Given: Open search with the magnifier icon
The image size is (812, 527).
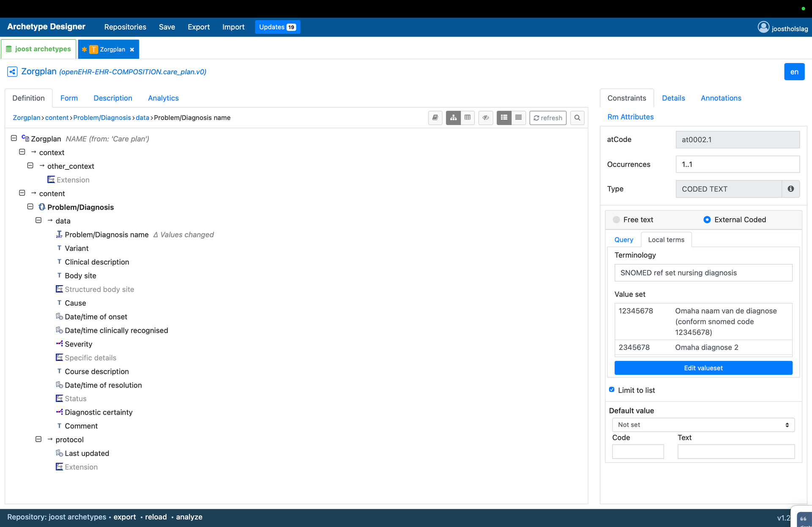Looking at the screenshot, I should pyautogui.click(x=577, y=118).
